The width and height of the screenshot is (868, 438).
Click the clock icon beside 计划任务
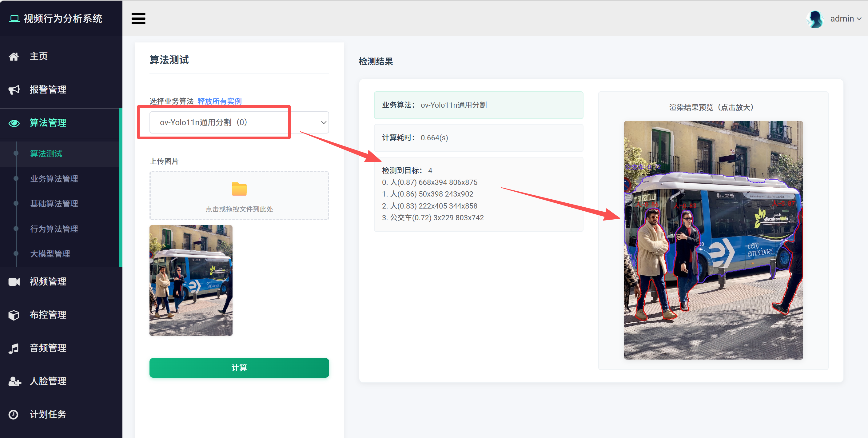point(13,414)
